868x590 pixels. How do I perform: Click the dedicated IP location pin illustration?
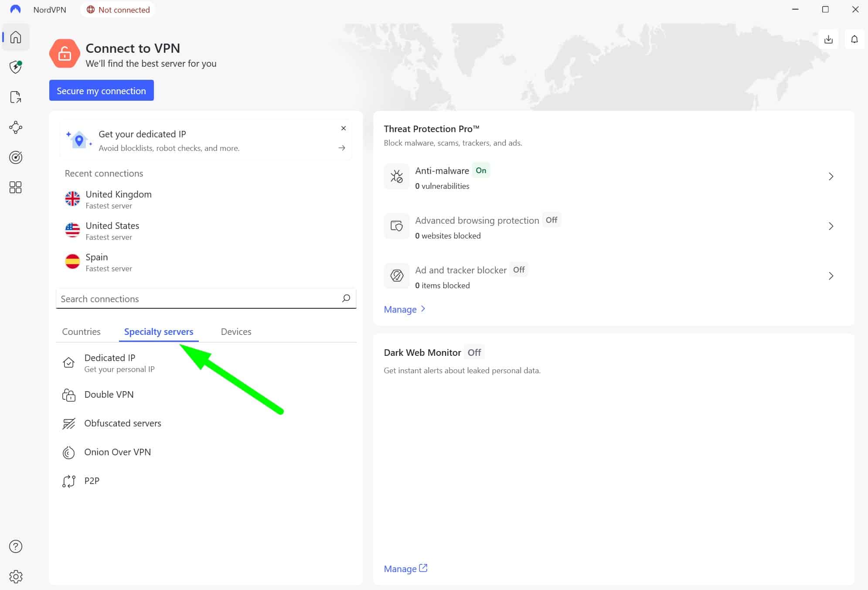pyautogui.click(x=79, y=140)
